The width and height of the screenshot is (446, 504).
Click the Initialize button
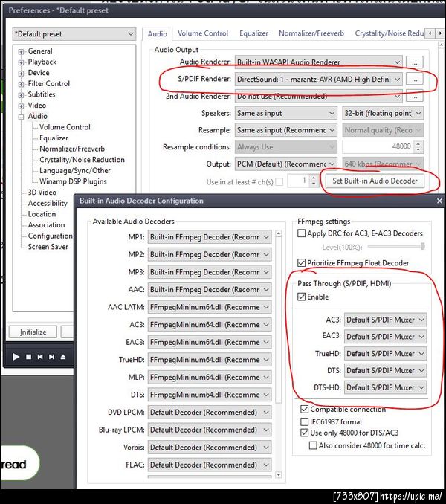[33, 332]
